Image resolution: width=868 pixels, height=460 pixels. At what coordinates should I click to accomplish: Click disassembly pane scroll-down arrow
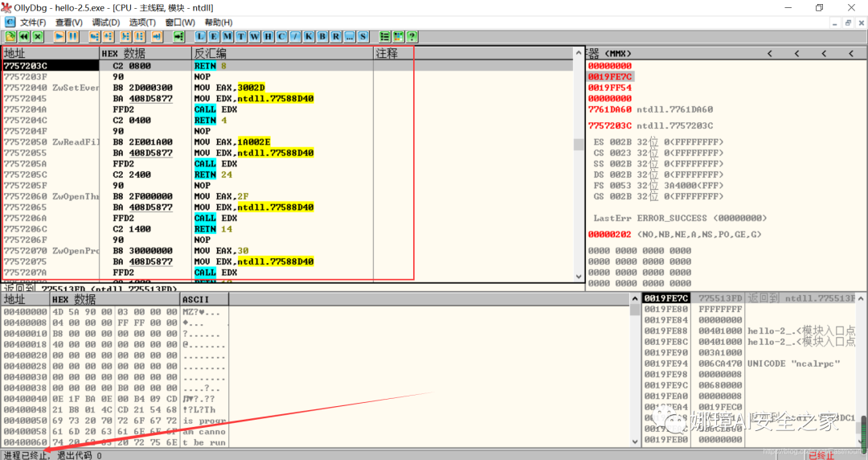(579, 276)
